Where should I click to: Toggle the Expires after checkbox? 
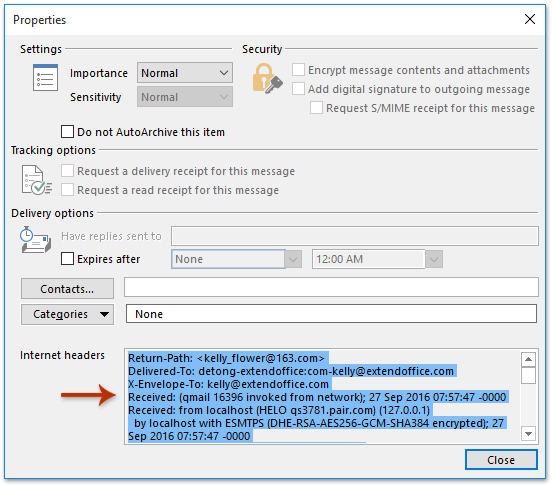point(67,259)
